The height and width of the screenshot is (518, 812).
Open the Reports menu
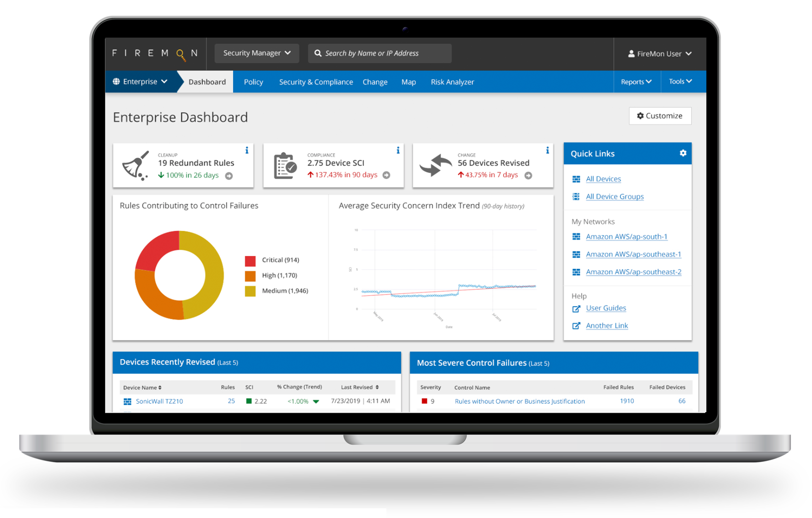[635, 82]
